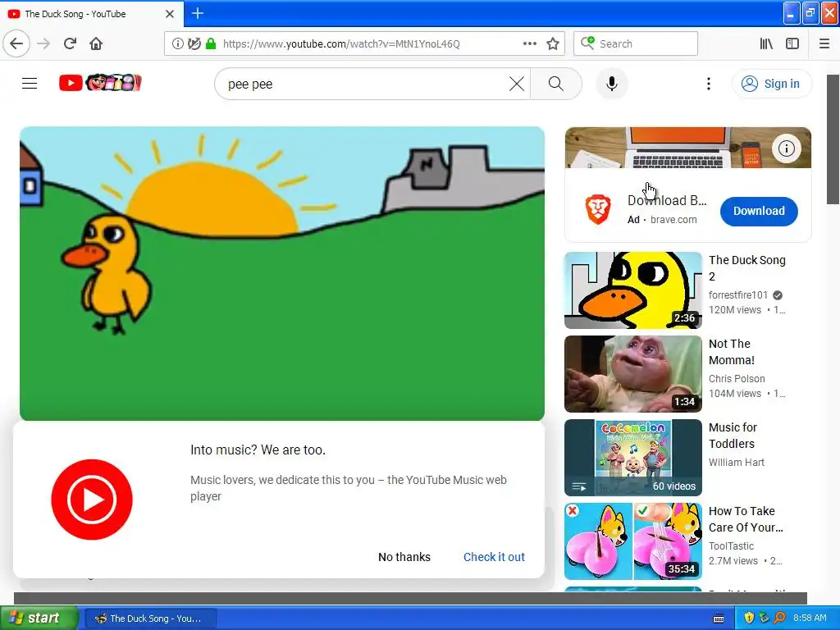The width and height of the screenshot is (840, 630).
Task: Click the Chris Polson channel name
Action: 737,379
